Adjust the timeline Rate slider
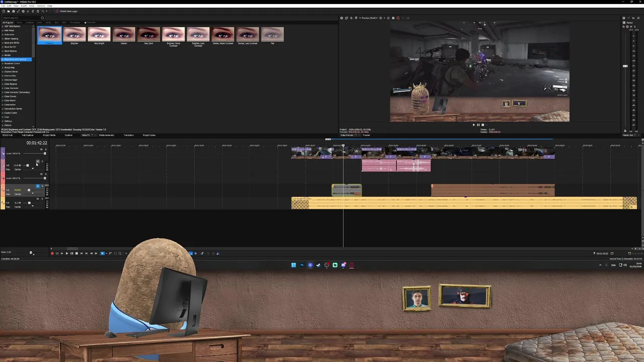Screen dimensions: 644x362 click(31, 252)
